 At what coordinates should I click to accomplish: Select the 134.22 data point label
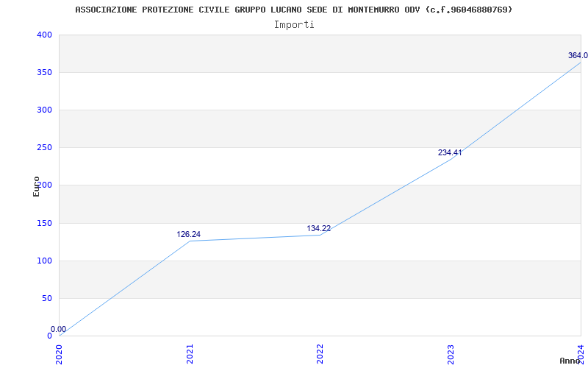point(318,228)
